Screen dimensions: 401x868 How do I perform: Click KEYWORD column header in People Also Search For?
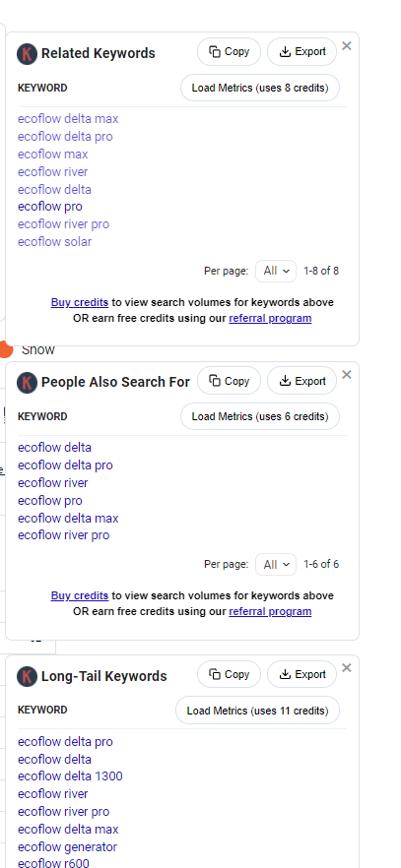pyautogui.click(x=42, y=416)
